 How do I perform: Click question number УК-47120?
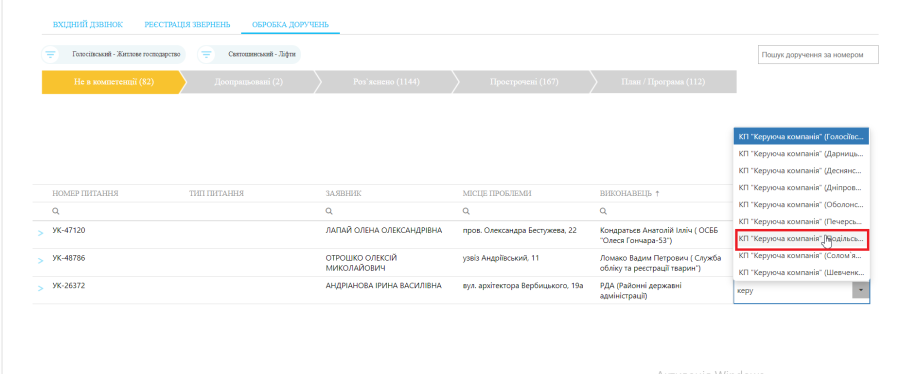pyautogui.click(x=69, y=231)
